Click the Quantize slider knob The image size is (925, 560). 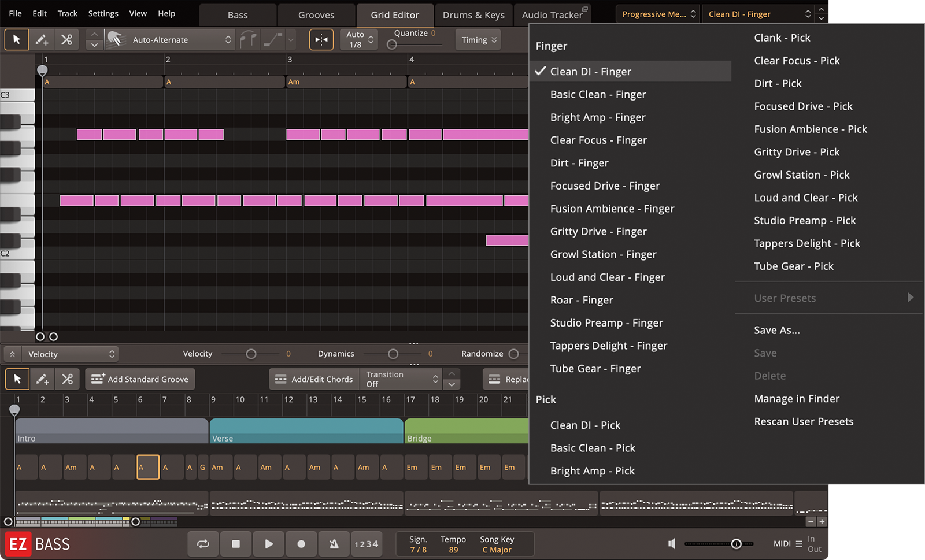(392, 44)
